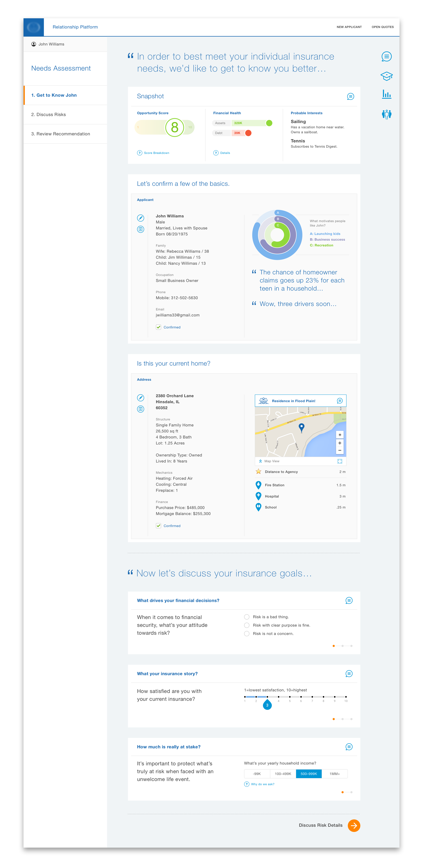The image size is (423, 868).
Task: Click the Opportunity Score 8 indicator
Action: coord(174,127)
